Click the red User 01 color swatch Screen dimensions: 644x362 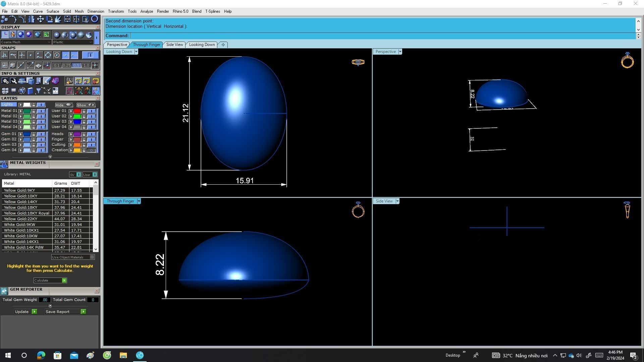pyautogui.click(x=77, y=111)
